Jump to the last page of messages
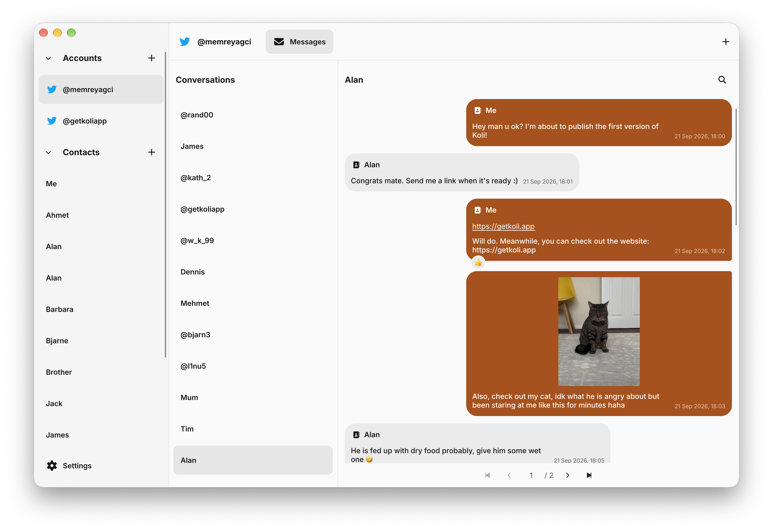This screenshot has height=532, width=773. pos(589,475)
